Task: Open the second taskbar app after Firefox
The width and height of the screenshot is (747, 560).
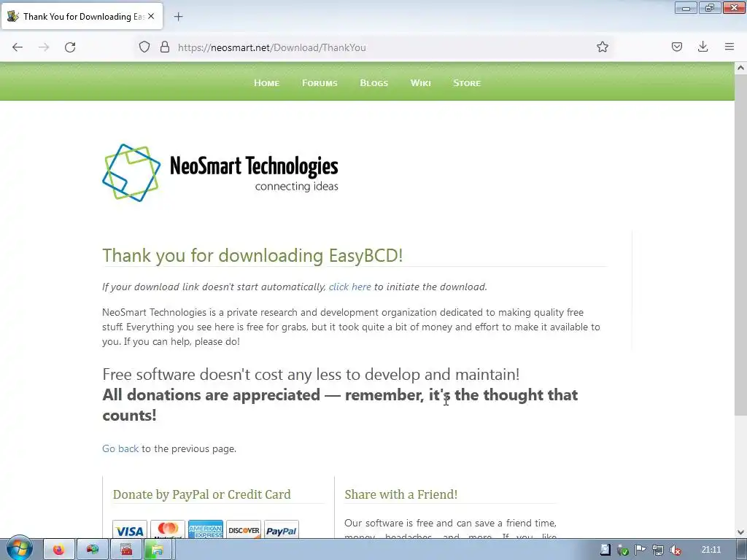Action: (93, 550)
